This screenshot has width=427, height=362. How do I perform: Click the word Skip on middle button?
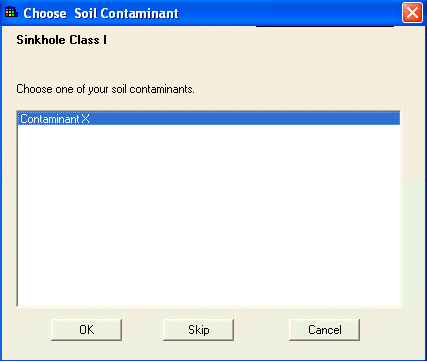point(199,330)
